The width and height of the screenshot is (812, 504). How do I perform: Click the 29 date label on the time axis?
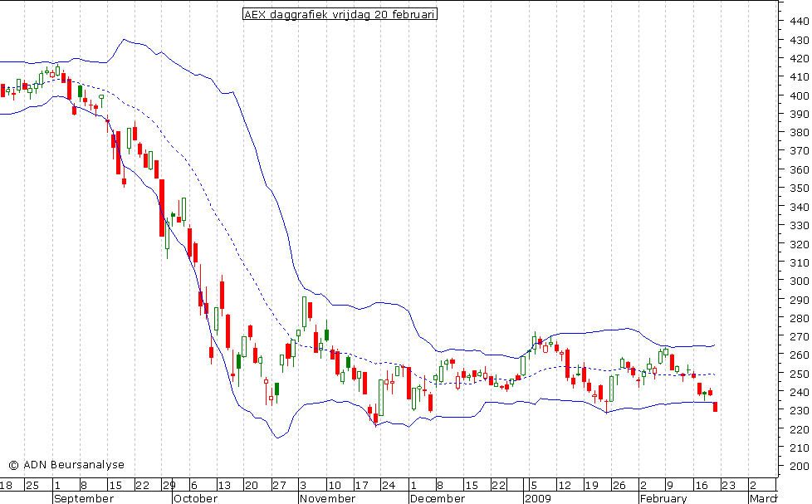[169, 486]
